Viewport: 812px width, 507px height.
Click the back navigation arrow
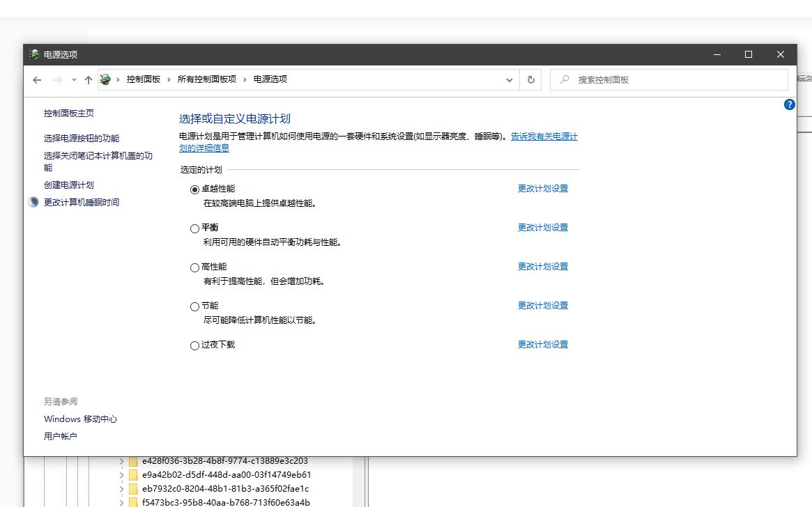[x=37, y=79]
